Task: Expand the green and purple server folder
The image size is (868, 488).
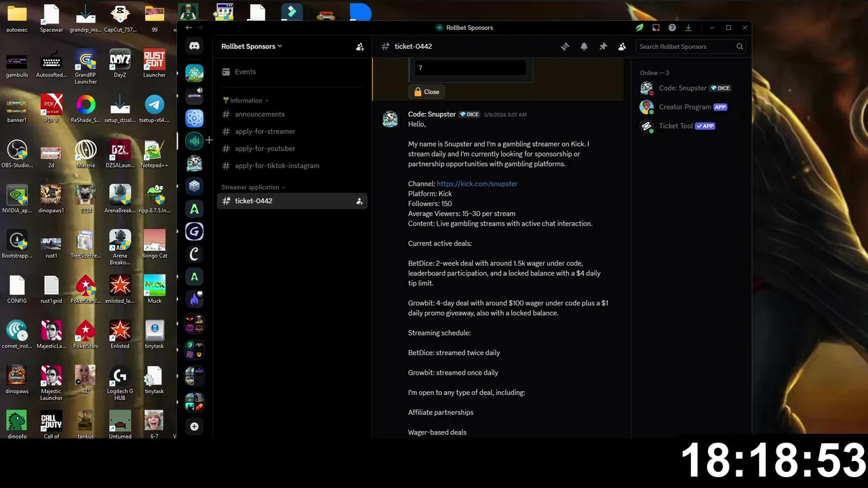Action: click(195, 349)
